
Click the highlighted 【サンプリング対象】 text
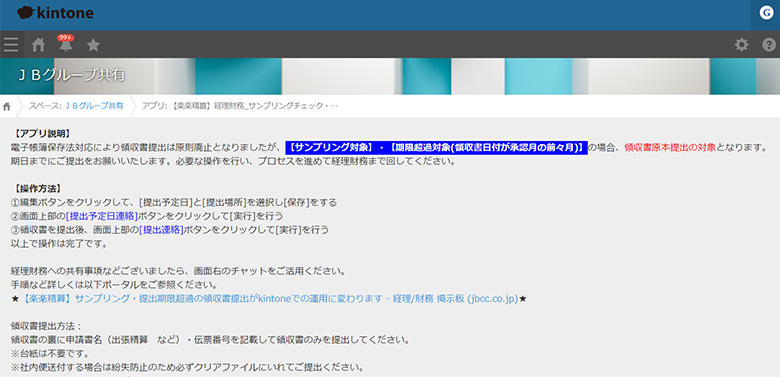point(331,148)
